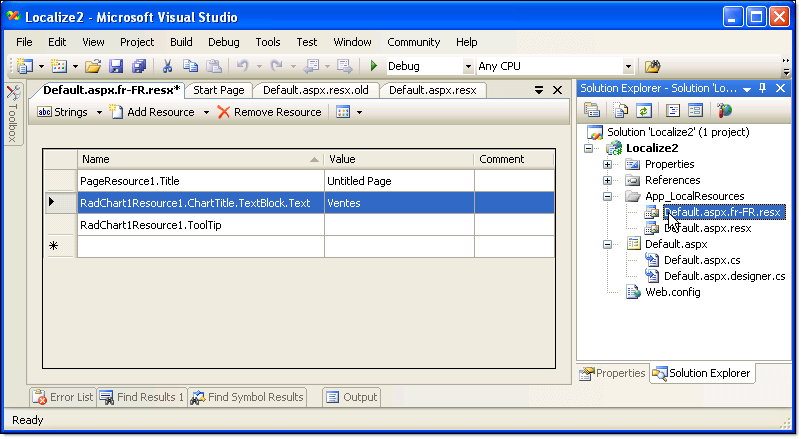Screen dimensions: 801x439
Task: Click the Ventes value cell
Action: 399,203
